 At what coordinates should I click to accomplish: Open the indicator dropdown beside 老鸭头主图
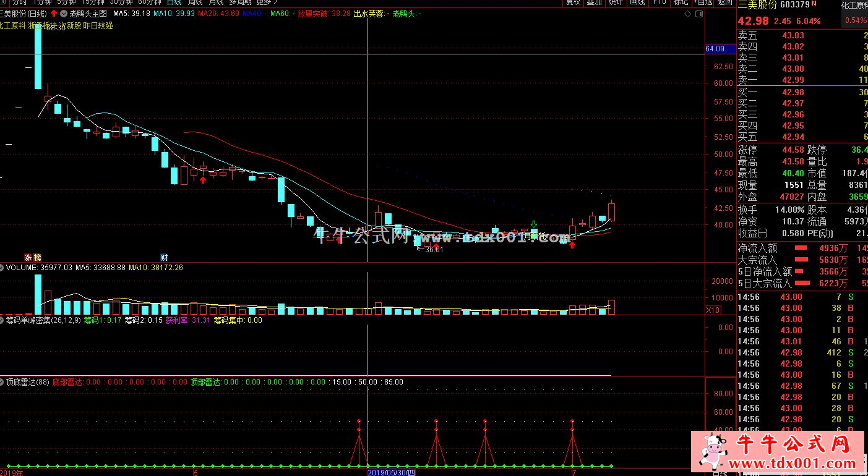pos(63,13)
